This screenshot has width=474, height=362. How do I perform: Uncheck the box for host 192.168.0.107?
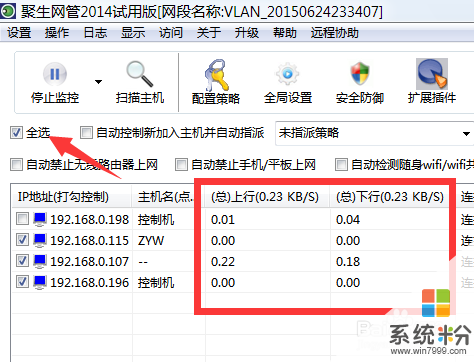coord(22,261)
